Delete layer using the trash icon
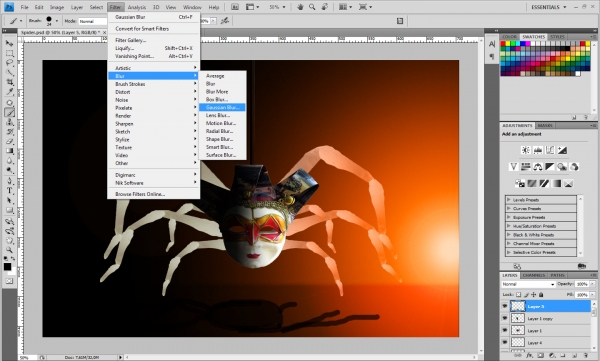The width and height of the screenshot is (600, 361). pyautogui.click(x=585, y=356)
